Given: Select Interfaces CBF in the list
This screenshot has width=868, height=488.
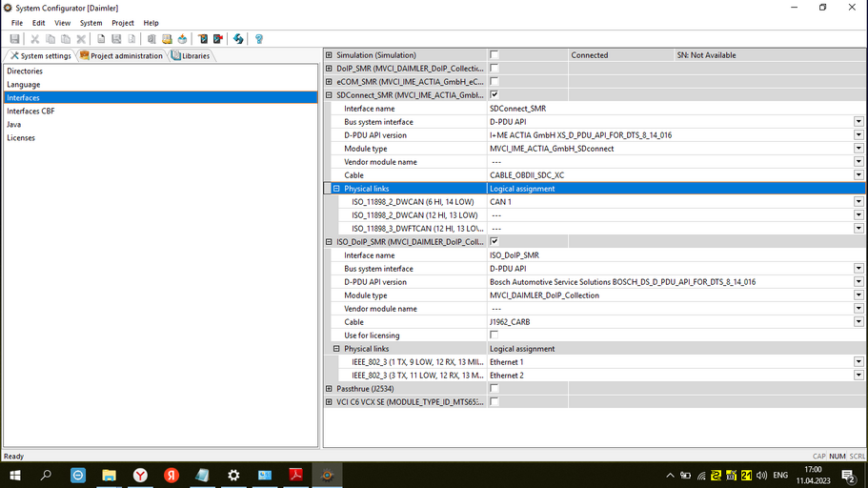Looking at the screenshot, I should pos(160,111).
